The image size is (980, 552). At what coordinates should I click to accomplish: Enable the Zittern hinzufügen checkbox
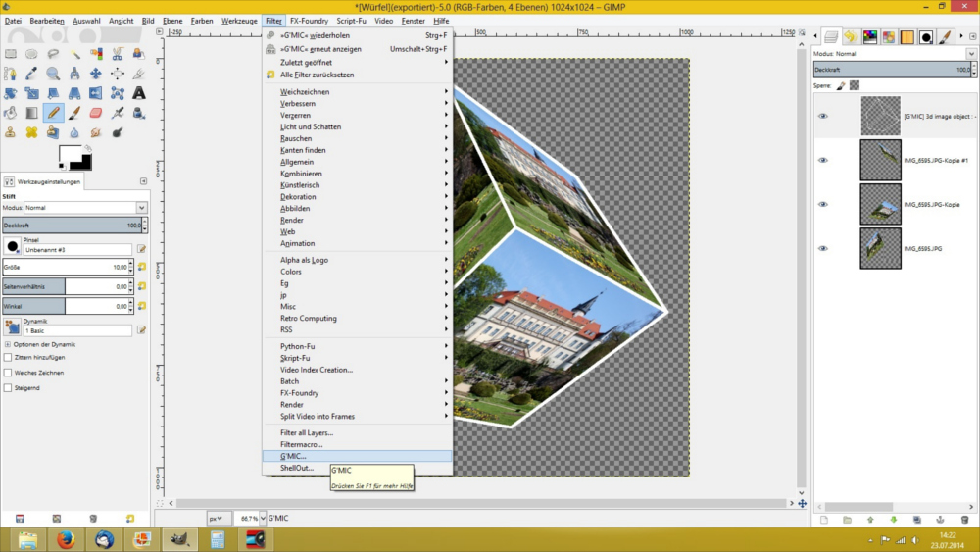[x=9, y=358]
